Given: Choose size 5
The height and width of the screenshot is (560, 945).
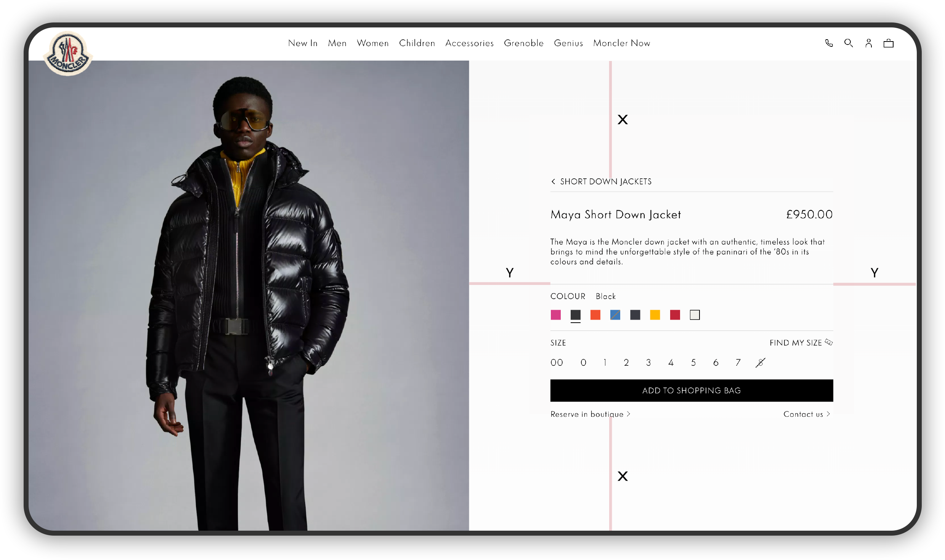Looking at the screenshot, I should click(x=693, y=362).
